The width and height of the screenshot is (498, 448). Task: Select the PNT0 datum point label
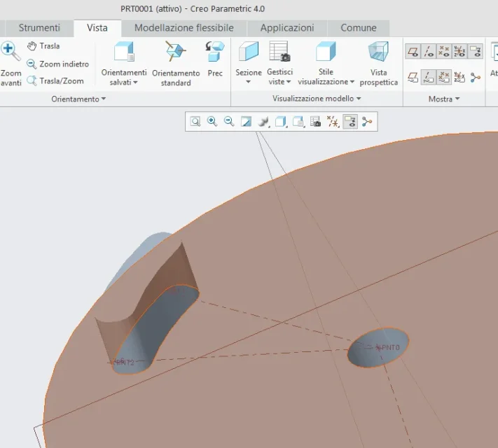click(x=390, y=348)
